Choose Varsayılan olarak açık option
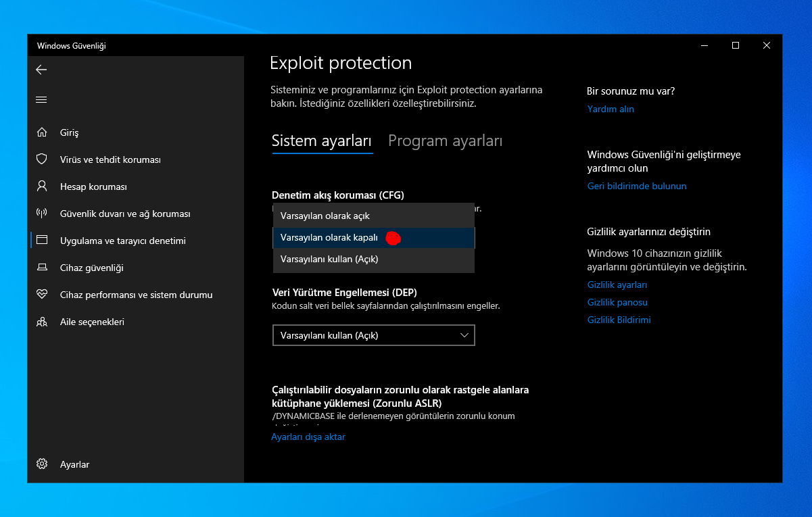 pyautogui.click(x=374, y=216)
